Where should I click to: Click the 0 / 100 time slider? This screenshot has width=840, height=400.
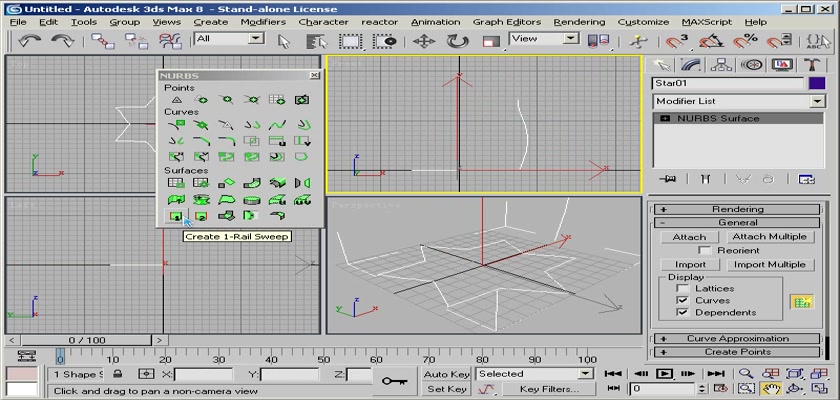click(86, 340)
